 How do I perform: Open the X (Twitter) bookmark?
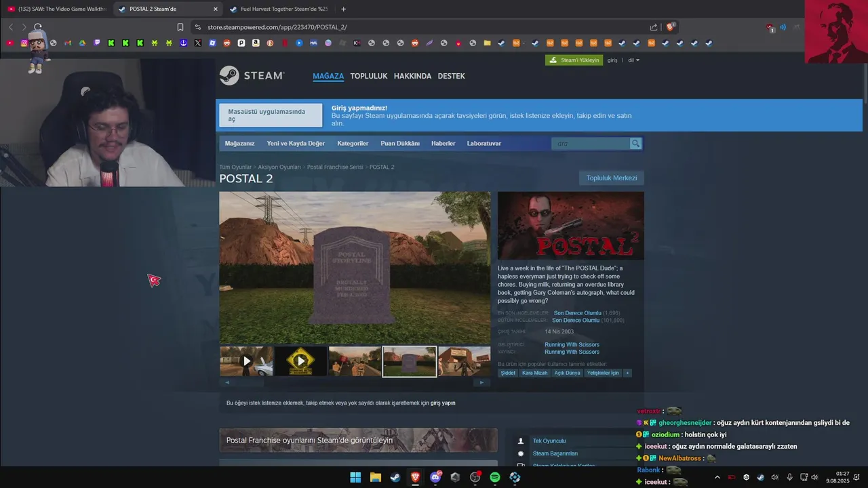(198, 43)
